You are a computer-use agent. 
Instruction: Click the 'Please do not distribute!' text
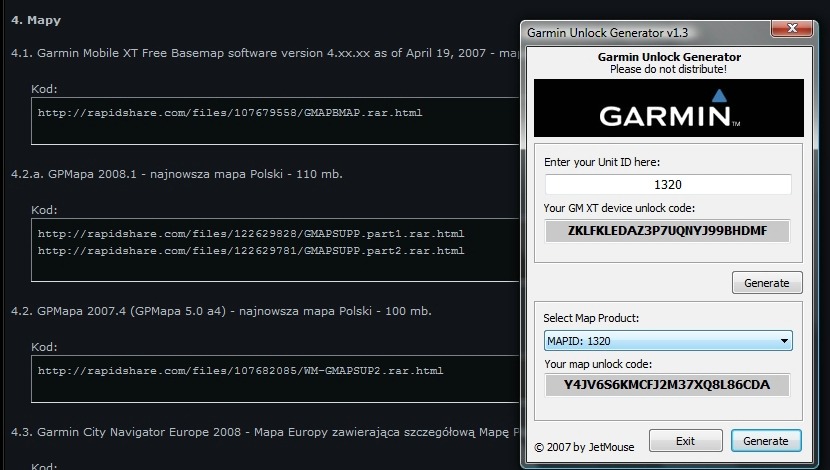668,69
